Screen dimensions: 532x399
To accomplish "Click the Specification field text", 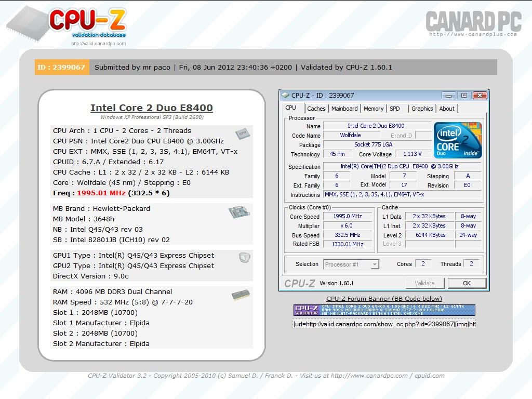I will click(x=402, y=166).
